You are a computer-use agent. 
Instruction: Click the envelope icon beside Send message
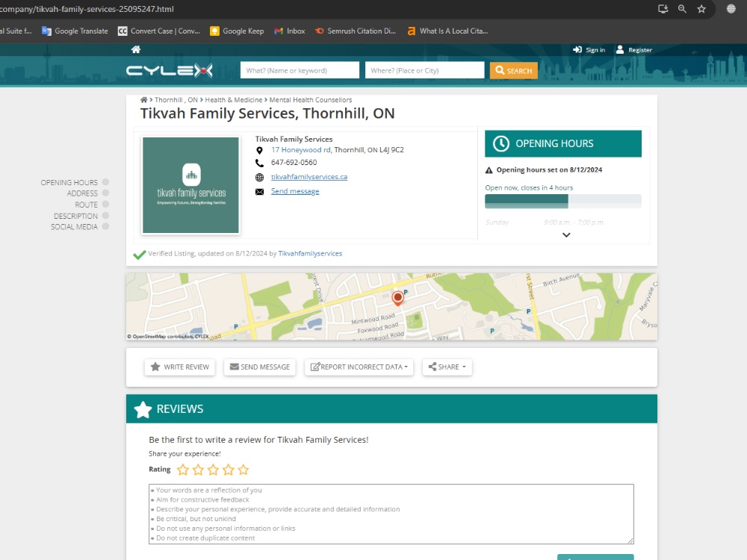[259, 192]
